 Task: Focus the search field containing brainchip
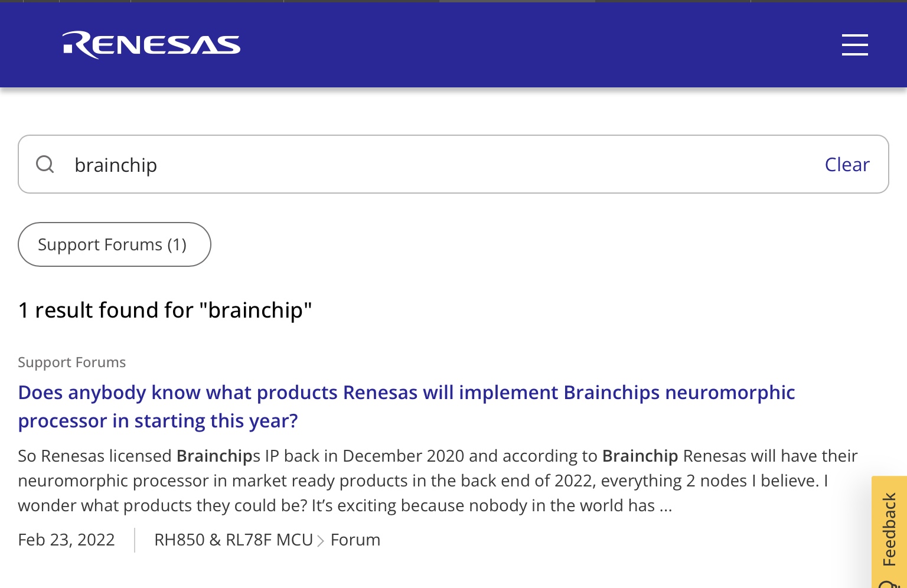tap(413, 165)
